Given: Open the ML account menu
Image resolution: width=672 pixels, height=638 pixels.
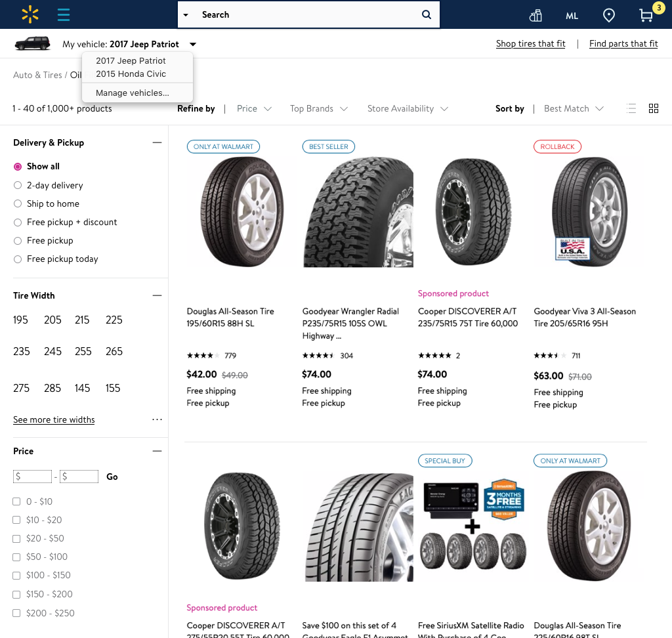Looking at the screenshot, I should pos(572,16).
